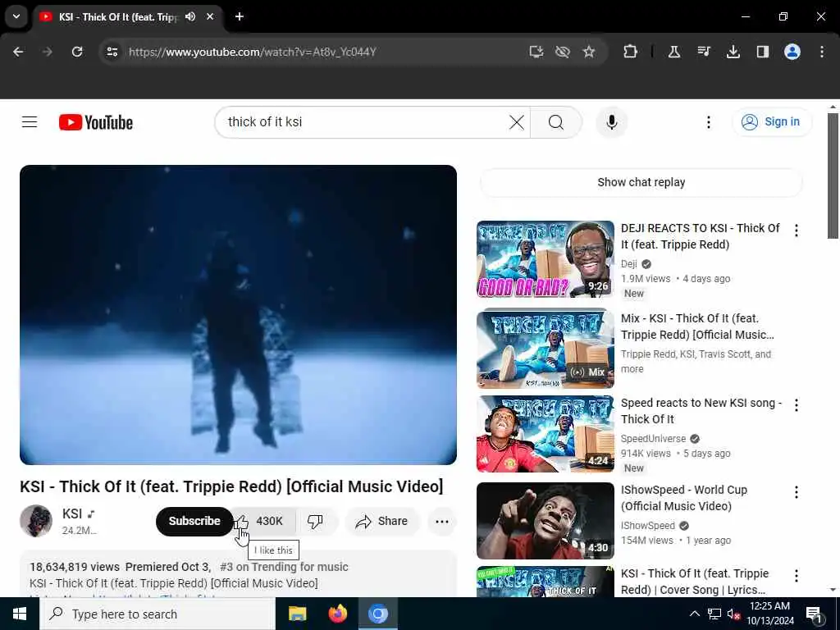Click the browser address bar URL

pyautogui.click(x=253, y=52)
